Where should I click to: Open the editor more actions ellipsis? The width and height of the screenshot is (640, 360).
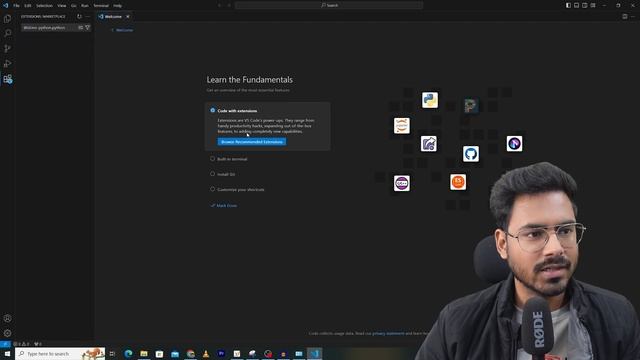pyautogui.click(x=633, y=17)
